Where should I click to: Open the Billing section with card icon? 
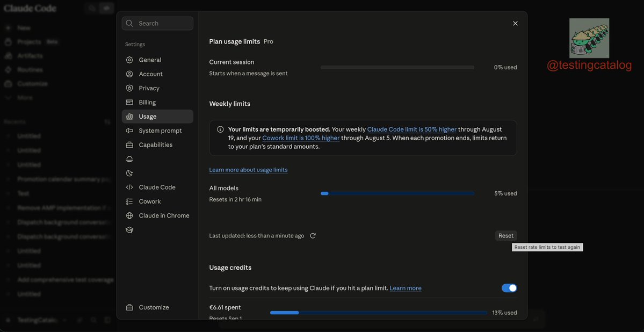click(157, 102)
